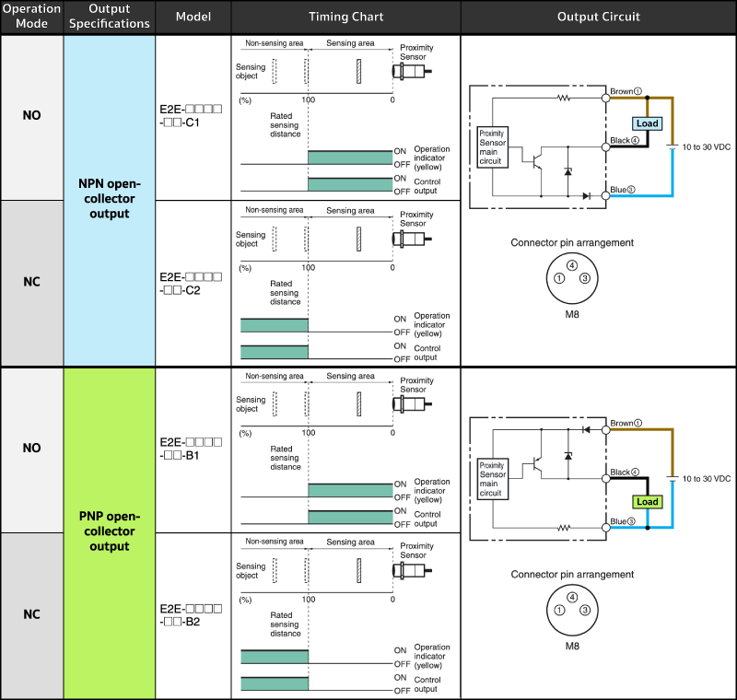737x700 pixels.
Task: Click the 10 to 30 VDC label in the NPN circuit
Action: tap(707, 147)
